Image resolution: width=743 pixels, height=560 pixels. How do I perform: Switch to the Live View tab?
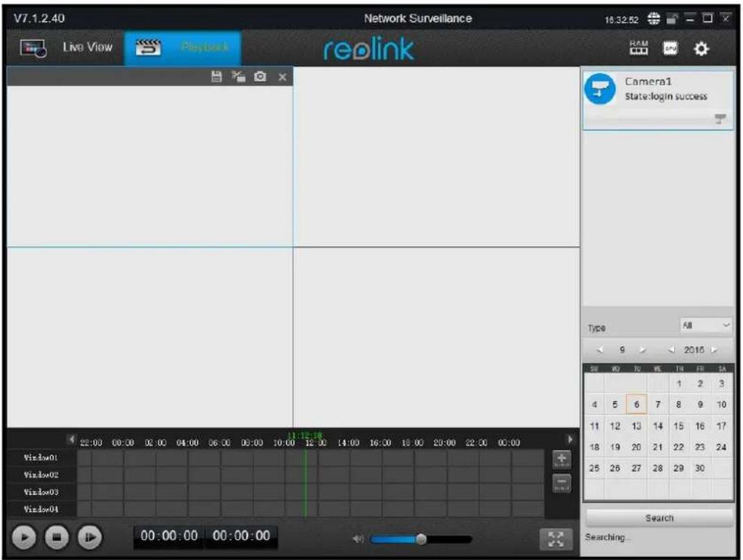(x=67, y=47)
